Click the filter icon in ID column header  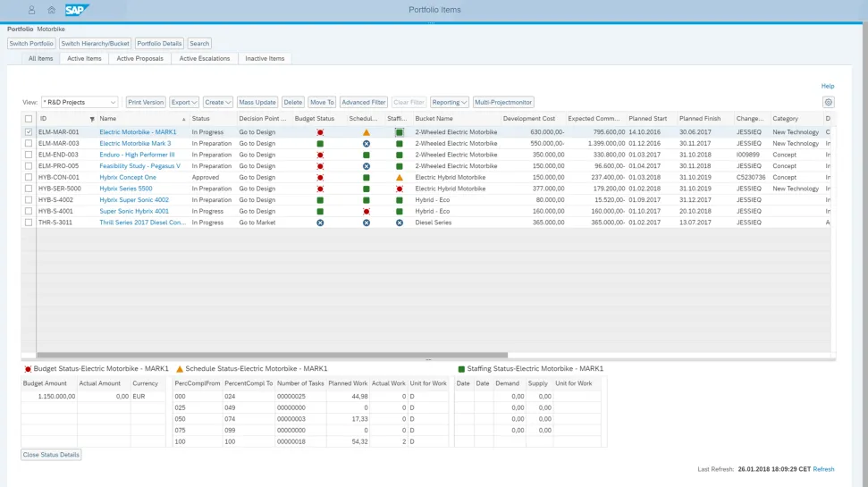pos(91,119)
